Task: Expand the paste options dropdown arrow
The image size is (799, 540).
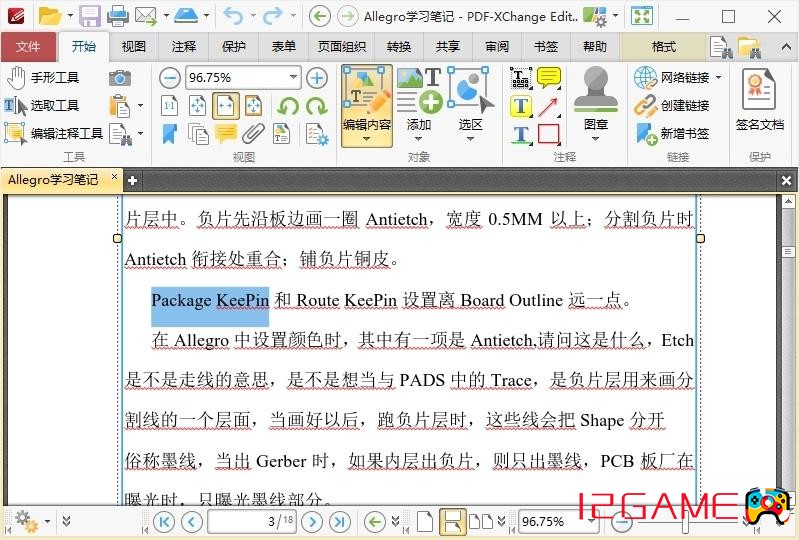Action: [x=141, y=106]
